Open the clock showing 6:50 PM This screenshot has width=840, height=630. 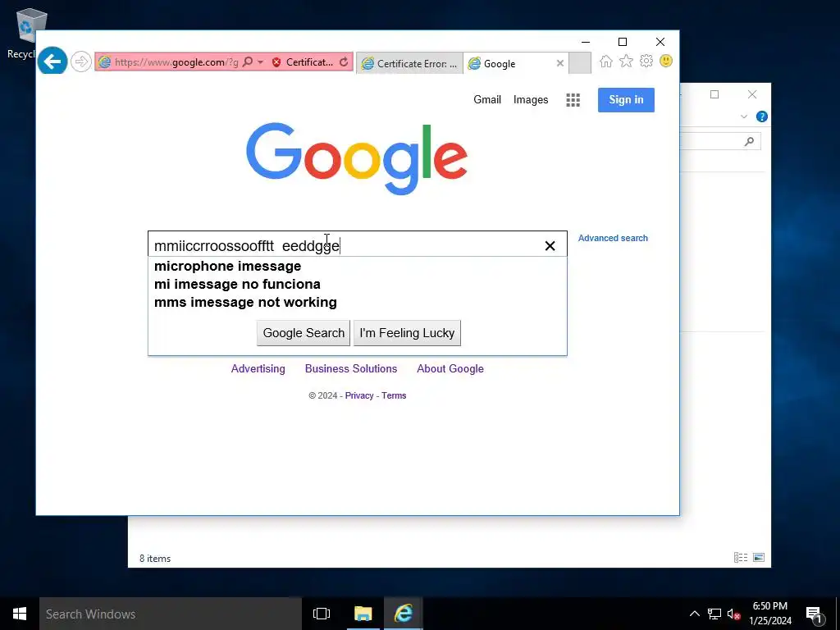pos(769,614)
